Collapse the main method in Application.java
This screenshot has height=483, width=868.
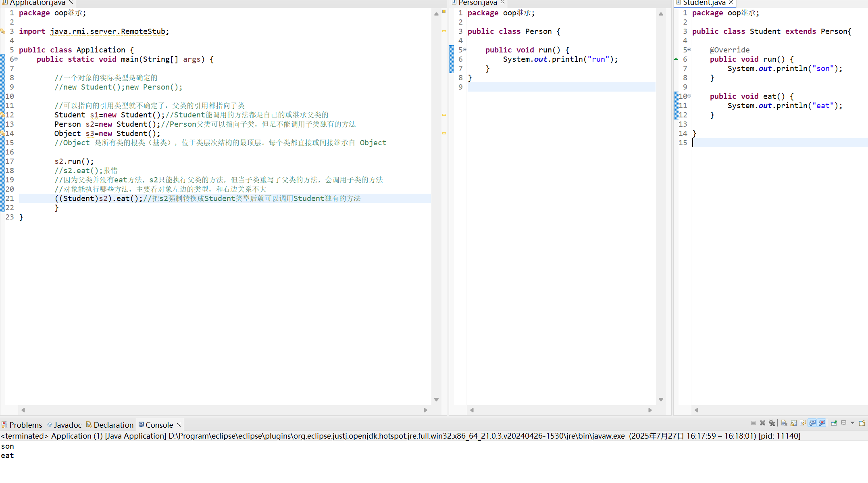pyautogui.click(x=16, y=59)
